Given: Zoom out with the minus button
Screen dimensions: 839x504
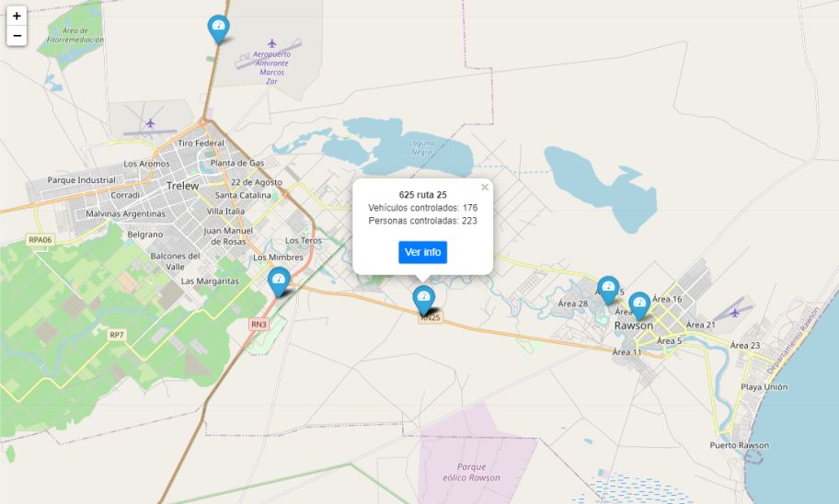Looking at the screenshot, I should tap(17, 36).
